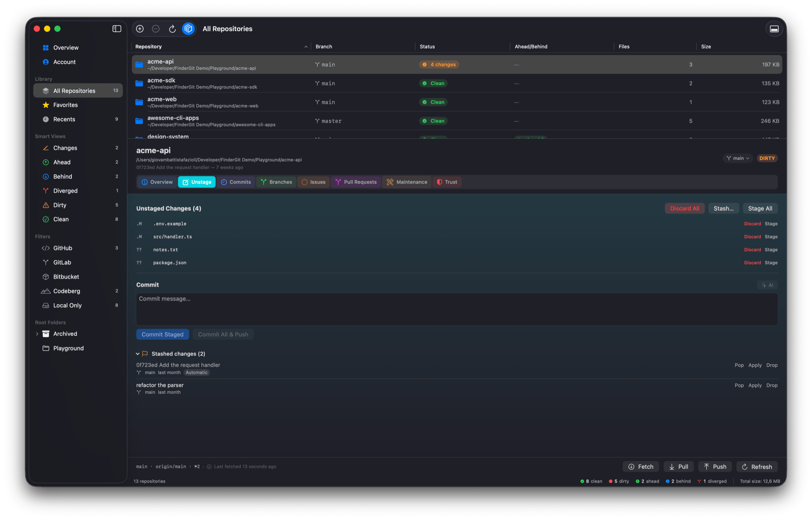Sort by the Files column header

(655, 47)
